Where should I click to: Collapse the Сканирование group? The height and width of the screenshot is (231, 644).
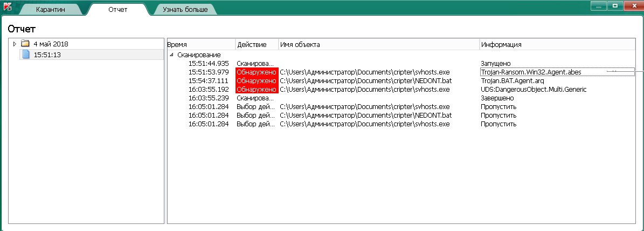(x=171, y=55)
